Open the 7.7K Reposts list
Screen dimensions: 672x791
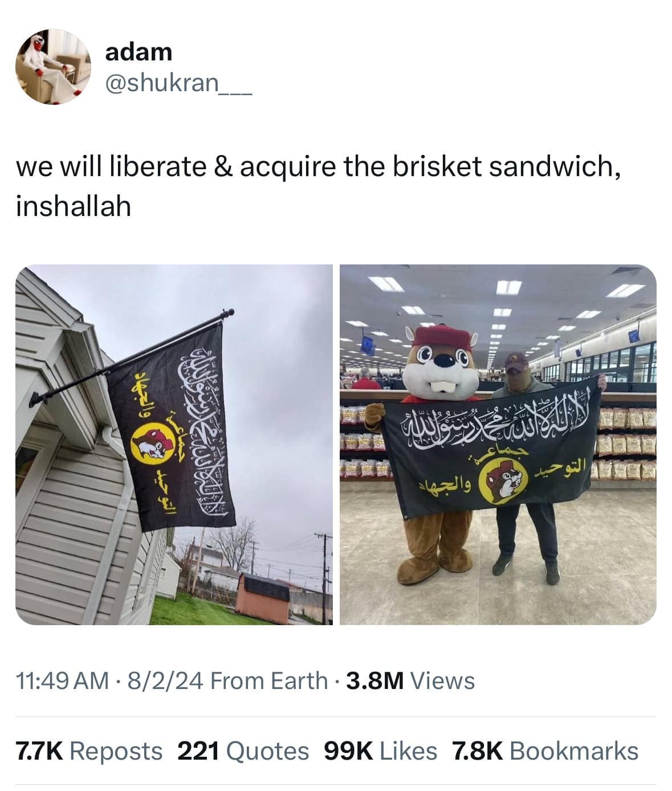pos(89,751)
